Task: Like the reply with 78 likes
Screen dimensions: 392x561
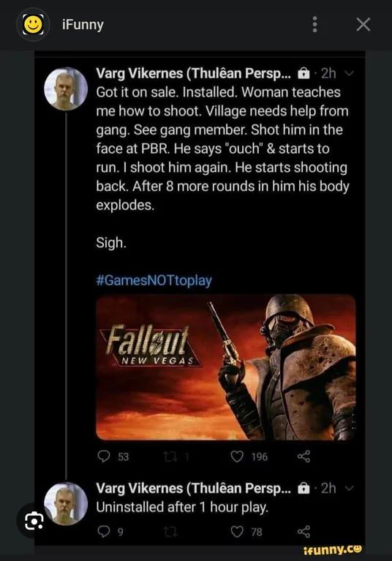Action: [237, 532]
